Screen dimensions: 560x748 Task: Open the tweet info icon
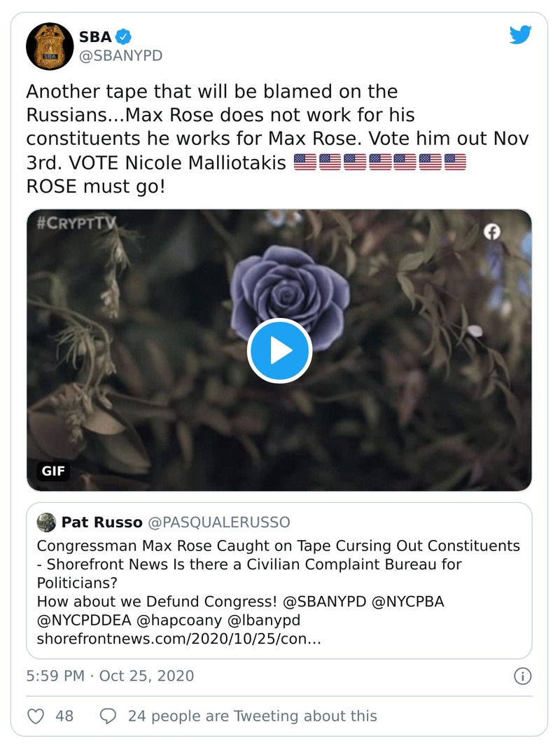[522, 676]
